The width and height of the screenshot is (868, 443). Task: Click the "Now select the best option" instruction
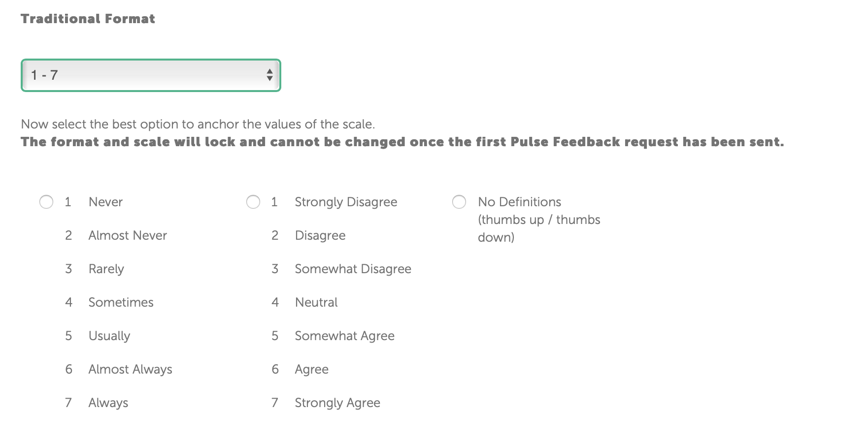pyautogui.click(x=198, y=124)
